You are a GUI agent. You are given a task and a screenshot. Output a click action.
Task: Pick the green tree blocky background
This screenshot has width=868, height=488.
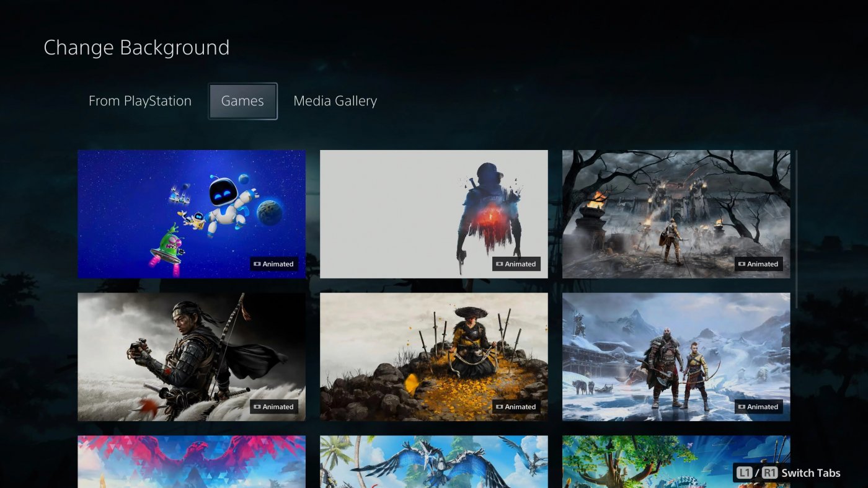[x=676, y=461]
